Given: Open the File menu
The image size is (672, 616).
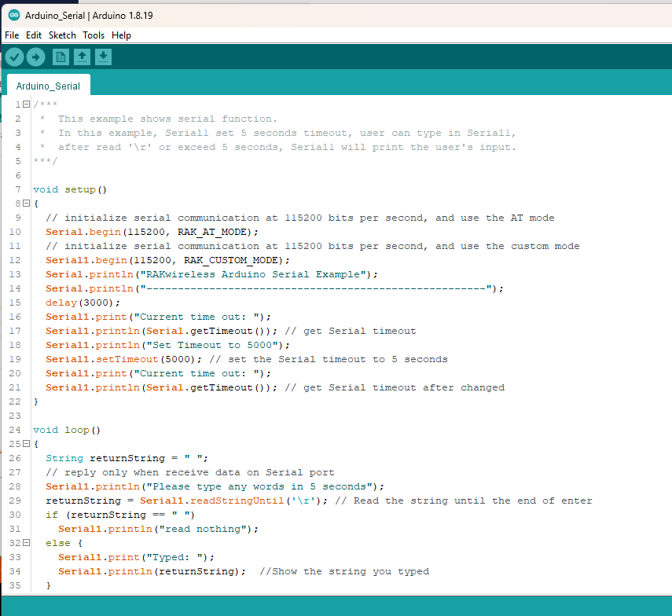Looking at the screenshot, I should tap(12, 35).
